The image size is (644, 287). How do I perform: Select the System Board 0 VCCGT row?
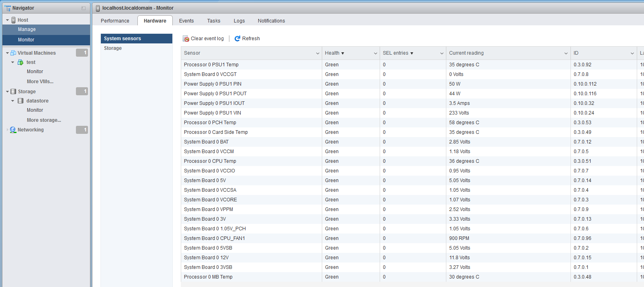pyautogui.click(x=412, y=74)
